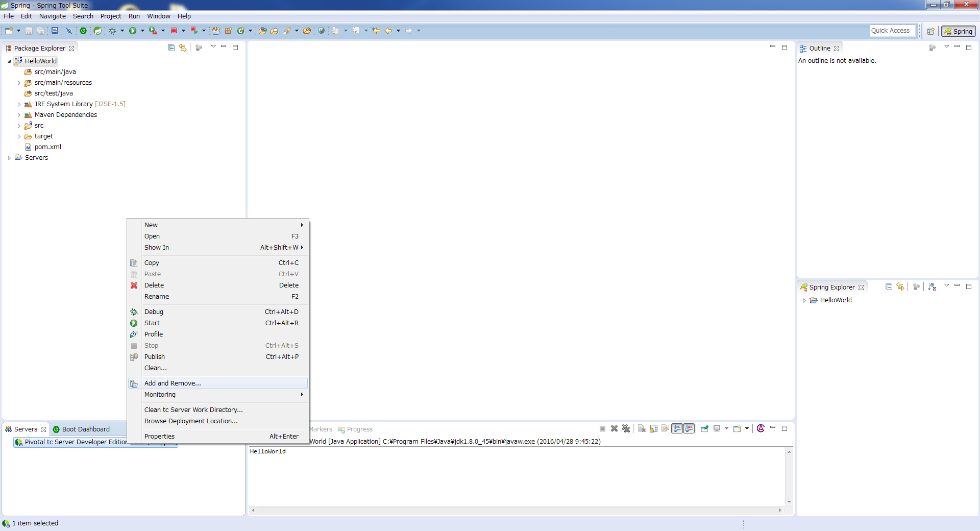The image size is (980, 531).
Task: Click the Open Perspective icon
Action: 930,31
